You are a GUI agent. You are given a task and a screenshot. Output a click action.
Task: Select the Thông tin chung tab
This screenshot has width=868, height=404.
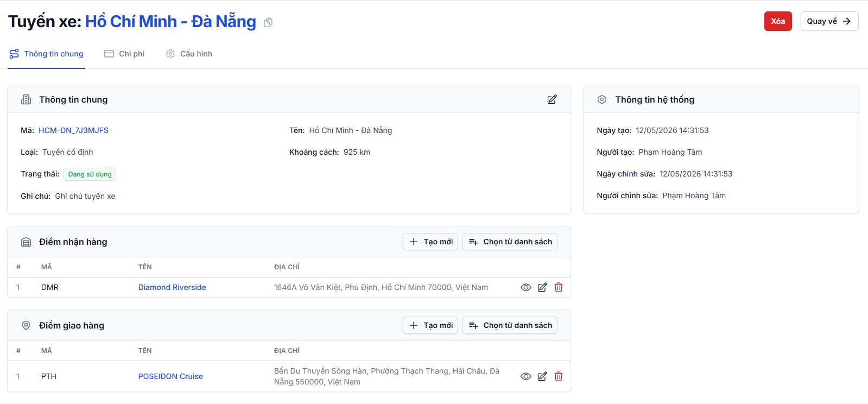47,54
